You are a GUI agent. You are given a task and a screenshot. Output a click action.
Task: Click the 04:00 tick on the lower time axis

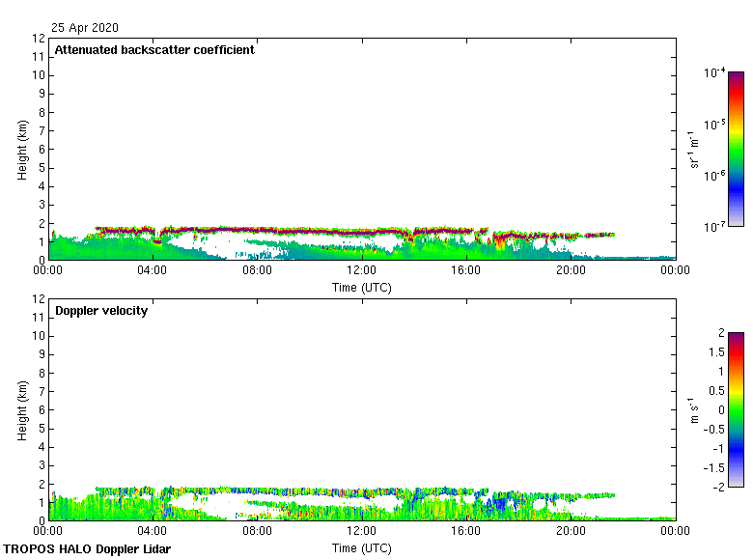[x=153, y=532]
